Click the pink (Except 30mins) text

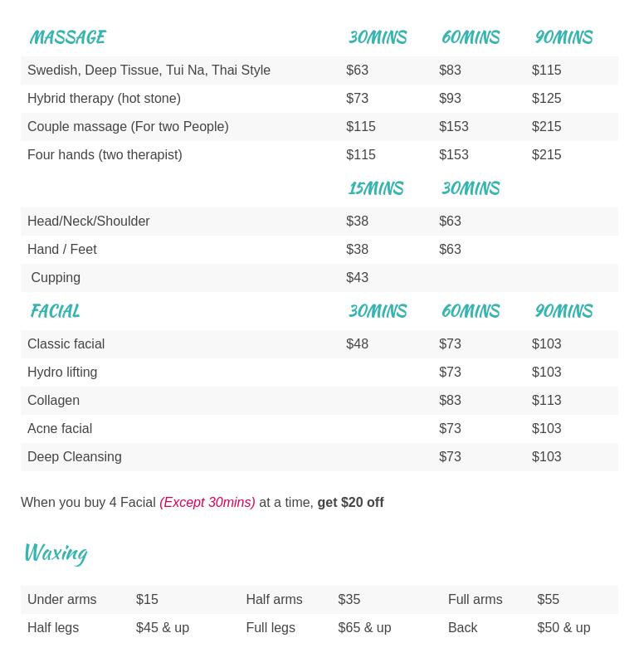(x=207, y=503)
